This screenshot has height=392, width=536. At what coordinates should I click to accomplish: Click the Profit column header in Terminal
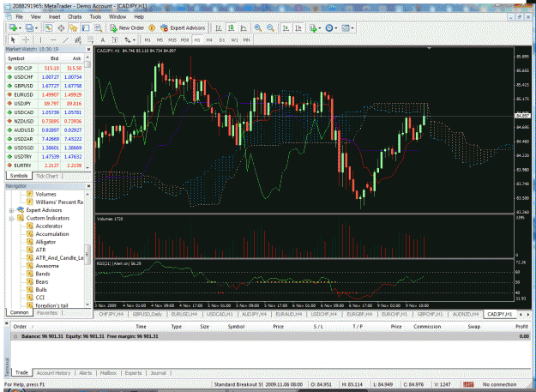coord(521,327)
